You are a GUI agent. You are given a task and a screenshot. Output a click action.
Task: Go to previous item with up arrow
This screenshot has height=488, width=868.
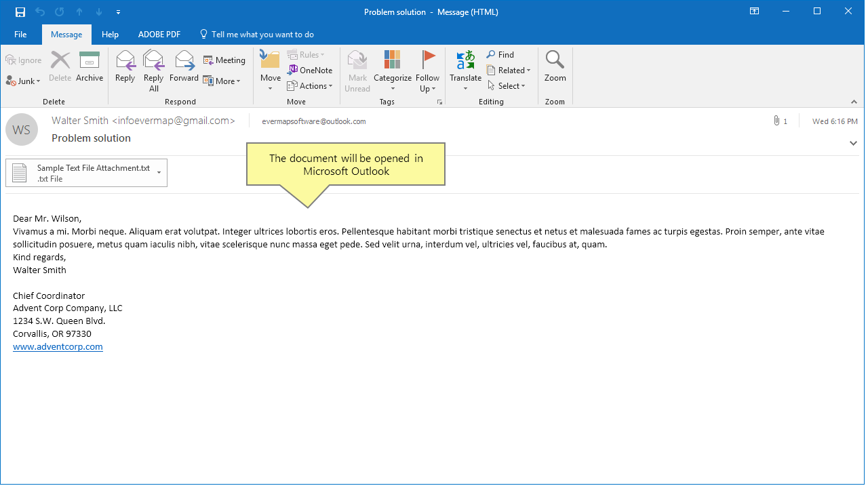click(79, 12)
